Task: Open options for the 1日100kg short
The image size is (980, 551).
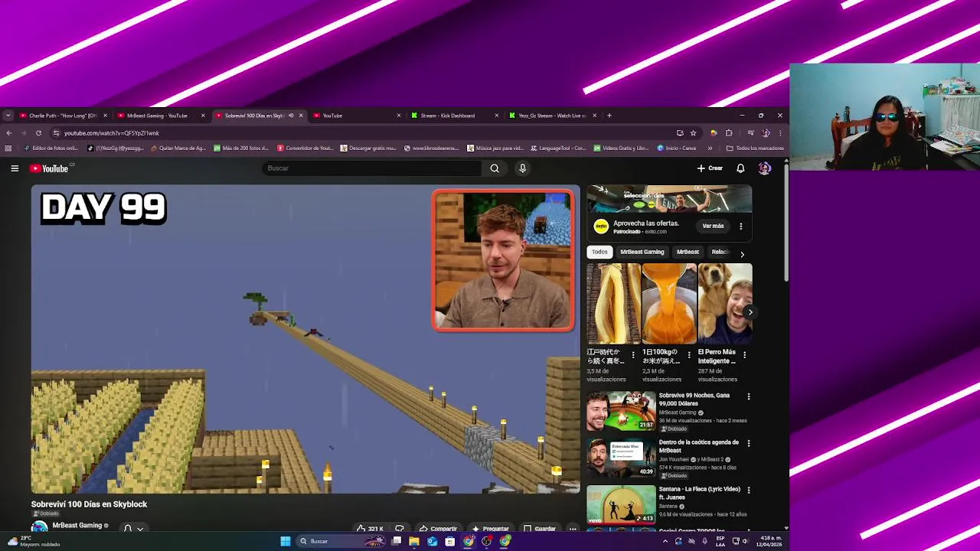Action: tap(688, 355)
